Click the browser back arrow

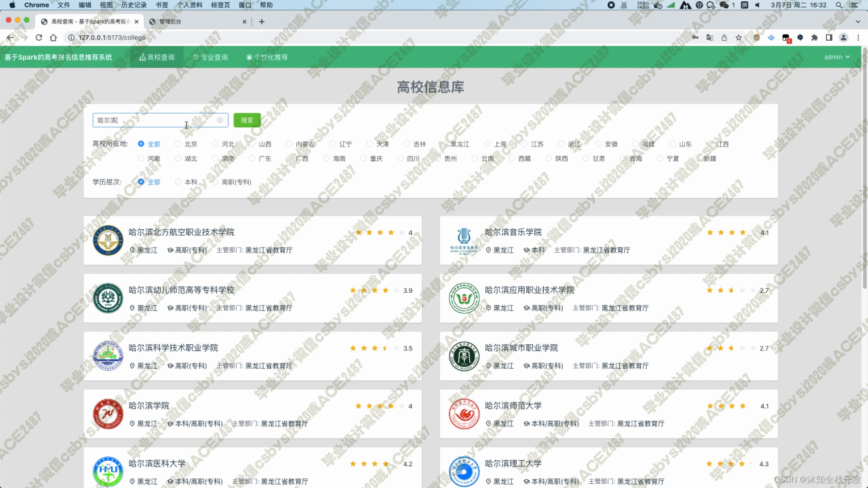(9, 37)
